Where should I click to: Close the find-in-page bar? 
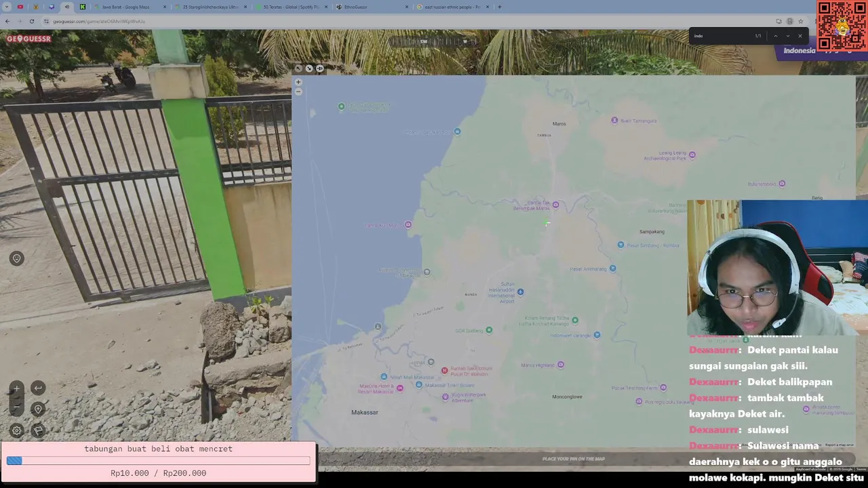[x=800, y=36]
